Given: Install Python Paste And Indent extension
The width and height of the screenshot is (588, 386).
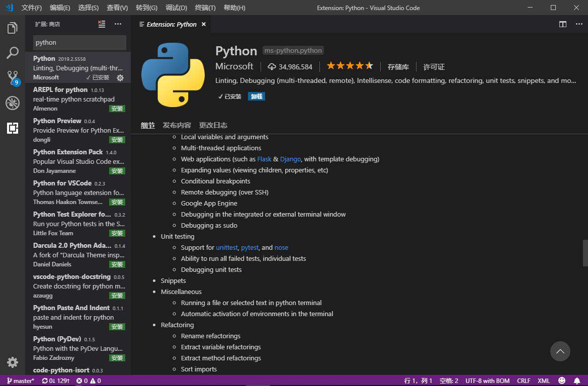Looking at the screenshot, I should click(117, 327).
